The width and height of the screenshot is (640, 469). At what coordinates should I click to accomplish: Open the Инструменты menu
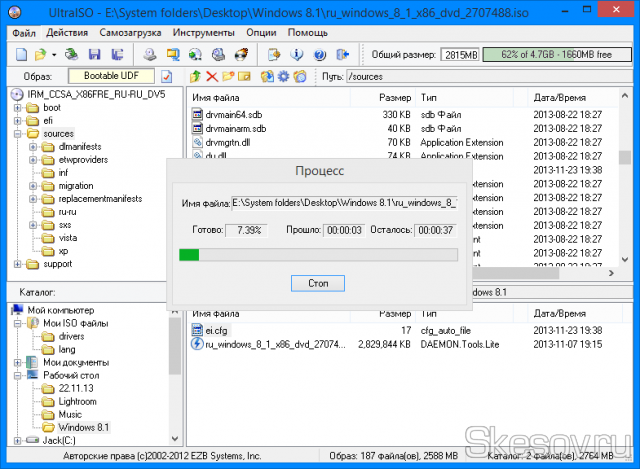[x=203, y=33]
